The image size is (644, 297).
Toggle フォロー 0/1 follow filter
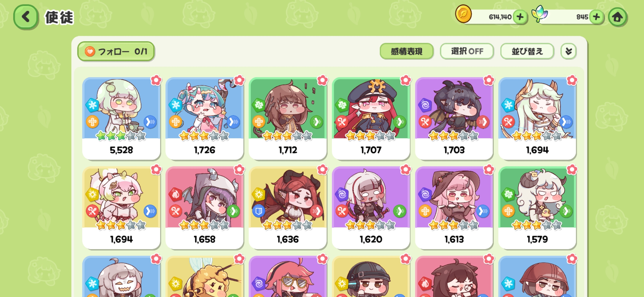(116, 51)
